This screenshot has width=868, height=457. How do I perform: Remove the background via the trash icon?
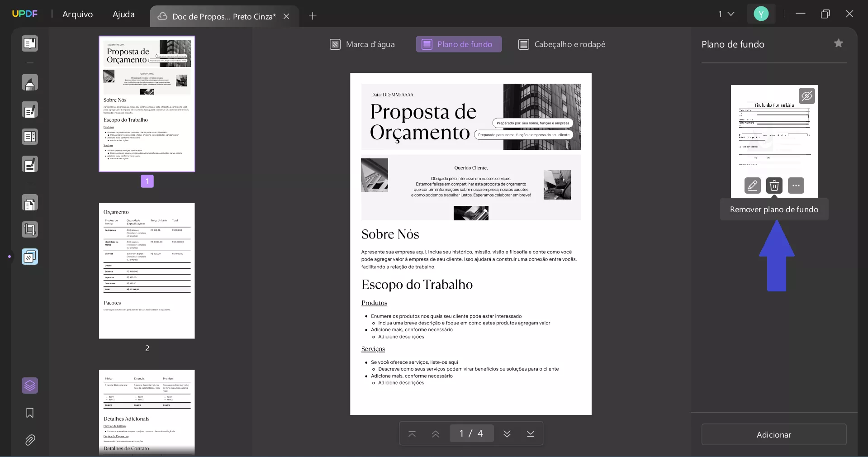(774, 186)
